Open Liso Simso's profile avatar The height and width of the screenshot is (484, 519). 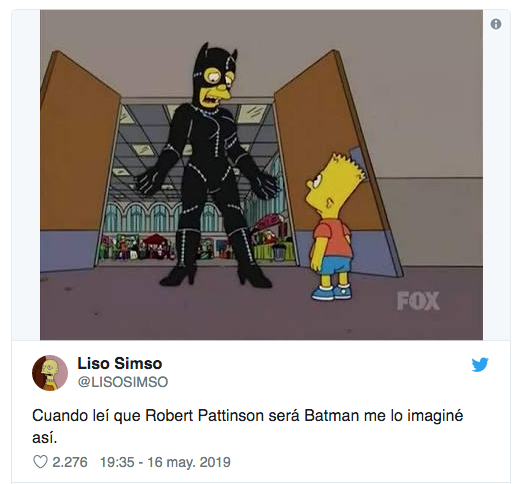coord(50,373)
